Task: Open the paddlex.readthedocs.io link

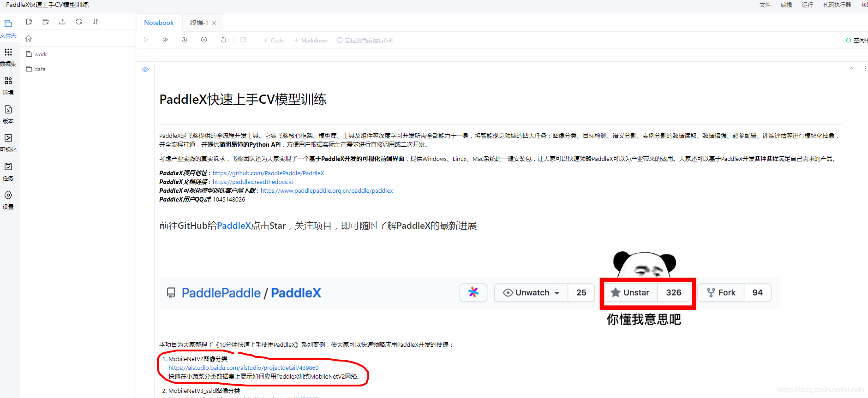Action: (x=253, y=182)
